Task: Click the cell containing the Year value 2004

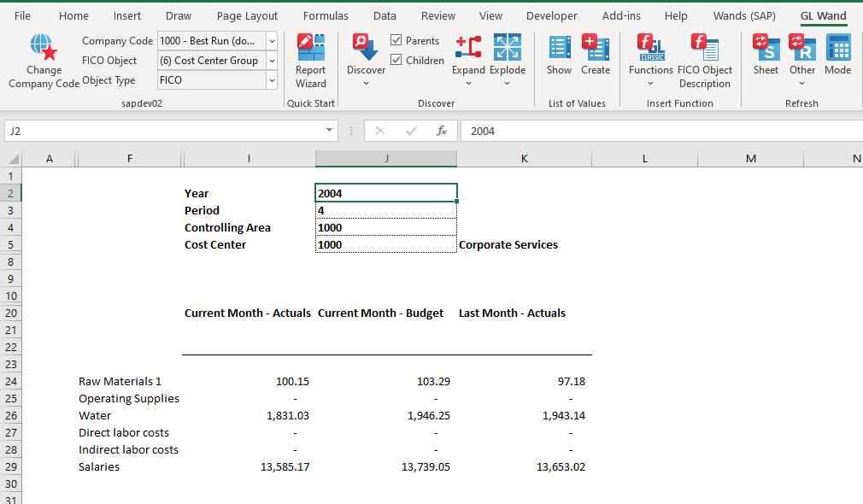Action: 385,192
